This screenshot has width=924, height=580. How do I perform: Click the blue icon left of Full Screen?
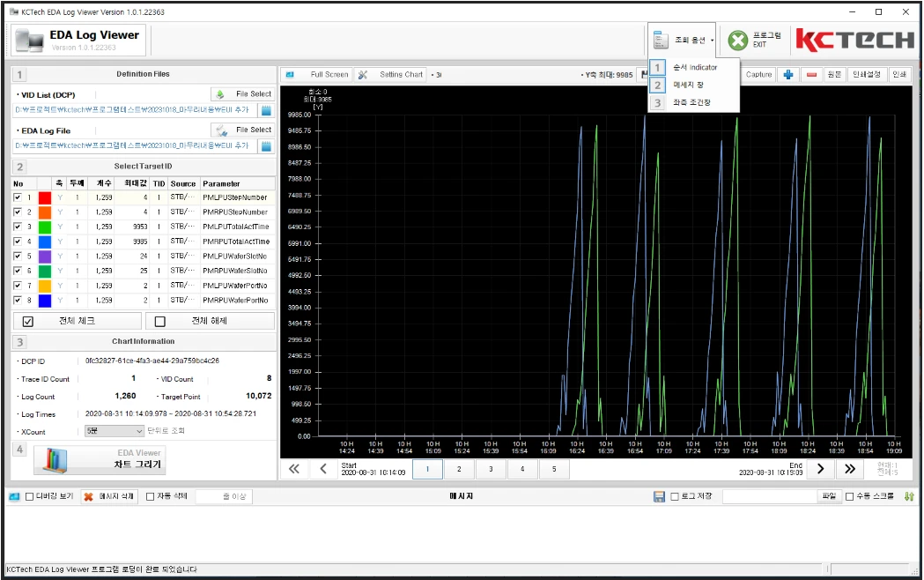[x=290, y=75]
